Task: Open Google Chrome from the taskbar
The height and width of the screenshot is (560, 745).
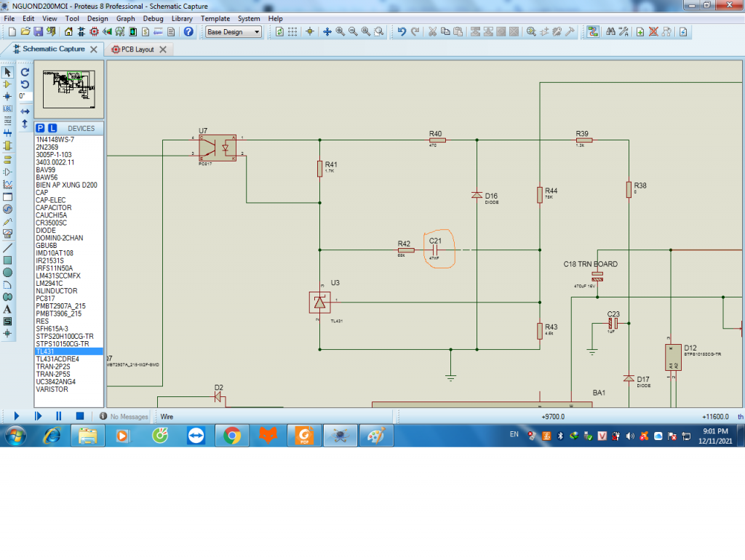Action: point(232,436)
